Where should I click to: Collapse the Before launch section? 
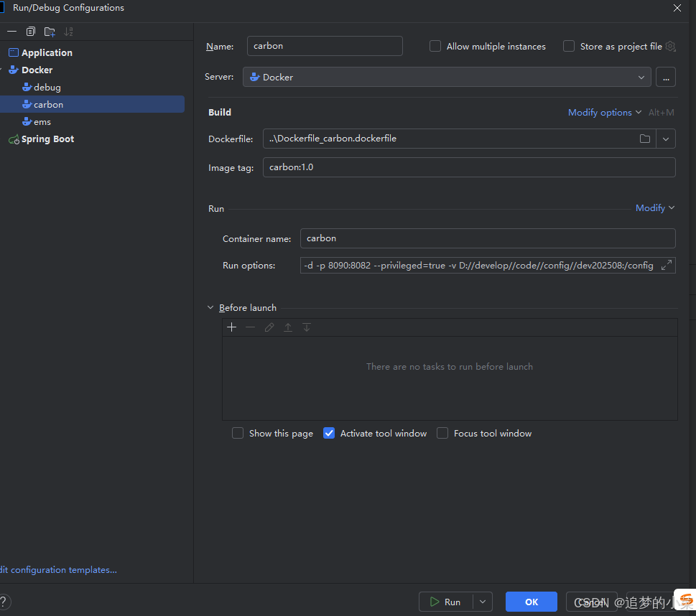pos(210,307)
